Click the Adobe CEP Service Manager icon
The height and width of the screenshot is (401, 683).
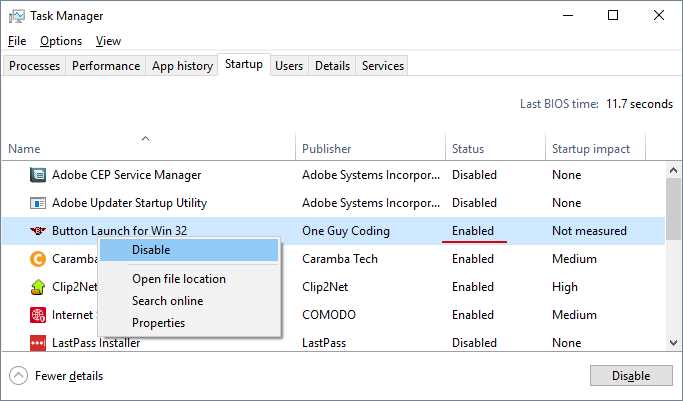point(38,175)
